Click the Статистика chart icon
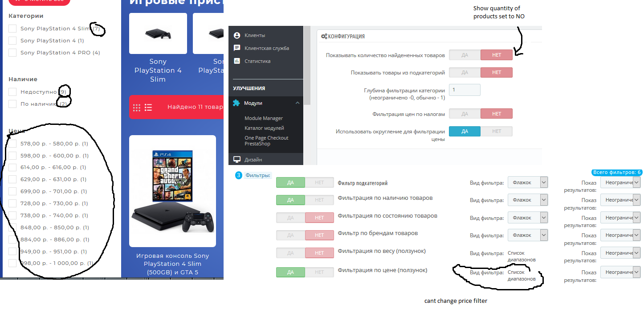 [x=237, y=61]
